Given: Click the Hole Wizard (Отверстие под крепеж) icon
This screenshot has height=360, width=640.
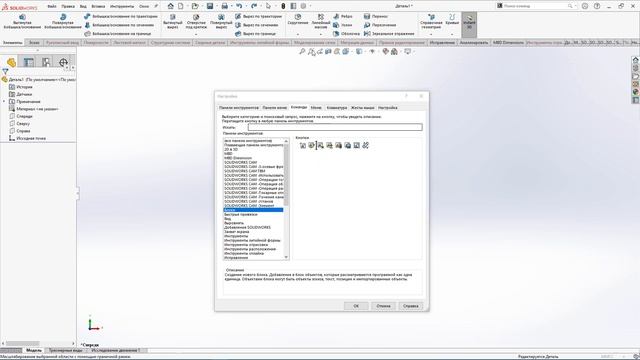Looking at the screenshot, I should click(x=196, y=17).
